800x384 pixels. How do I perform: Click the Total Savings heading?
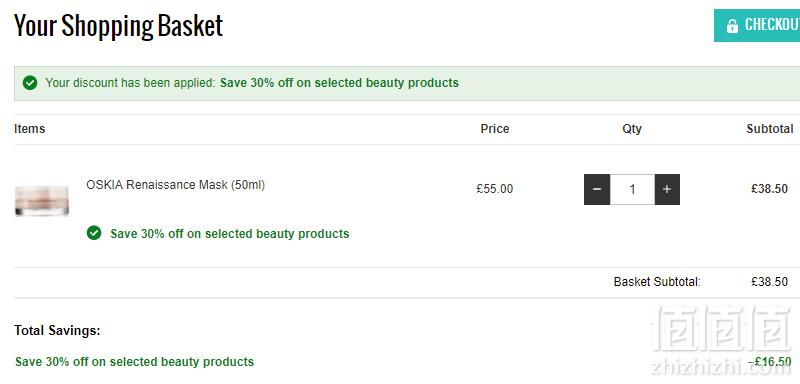57,330
